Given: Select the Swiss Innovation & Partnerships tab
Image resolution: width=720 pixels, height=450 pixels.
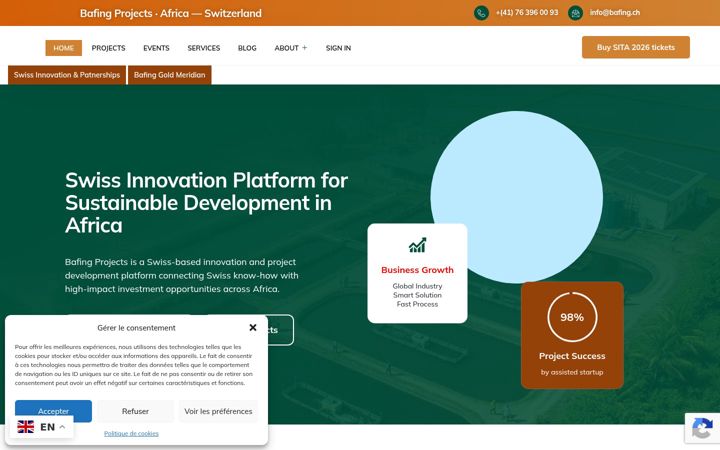Looking at the screenshot, I should pyautogui.click(x=67, y=75).
